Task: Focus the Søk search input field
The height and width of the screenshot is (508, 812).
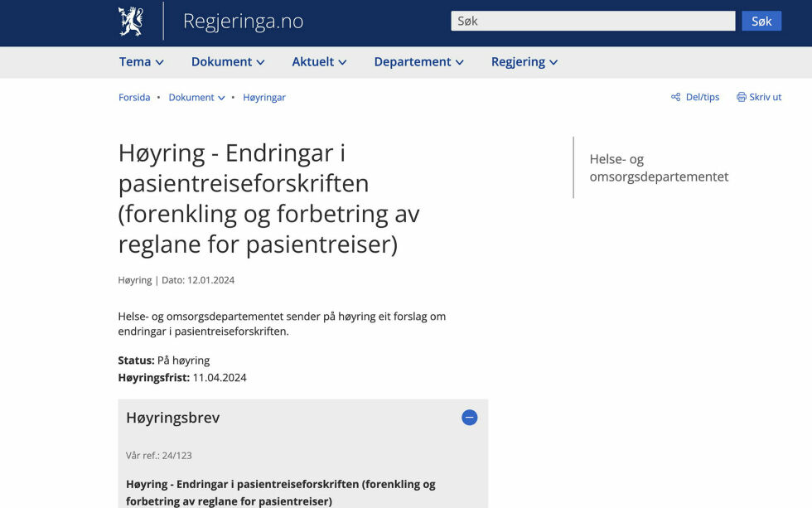Action: [x=593, y=22]
